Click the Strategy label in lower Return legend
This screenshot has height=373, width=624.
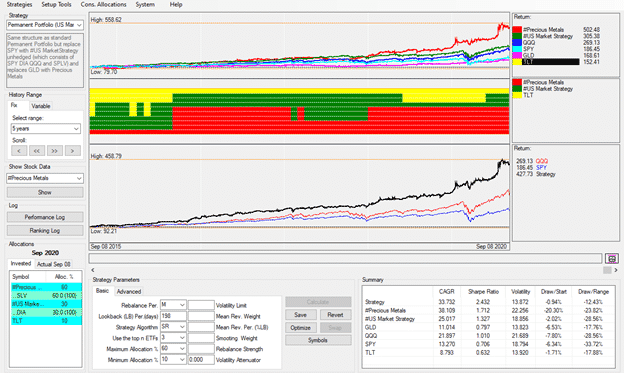click(x=546, y=174)
